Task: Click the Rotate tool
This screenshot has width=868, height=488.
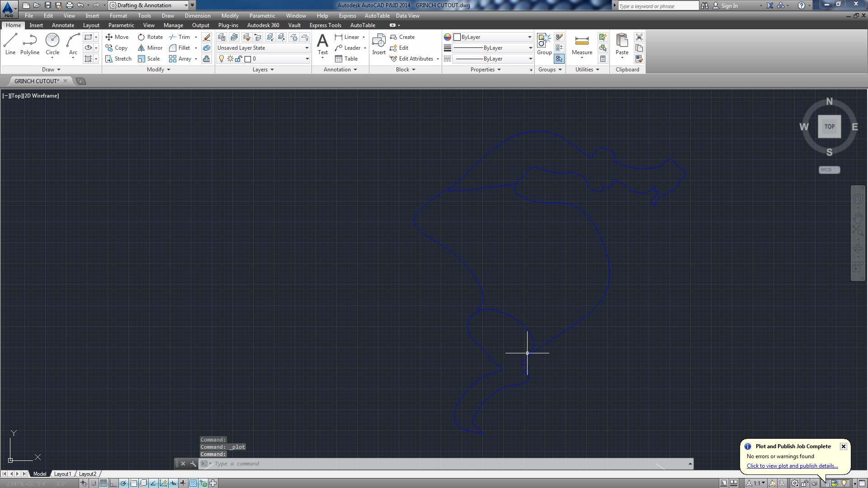Action: tap(150, 37)
